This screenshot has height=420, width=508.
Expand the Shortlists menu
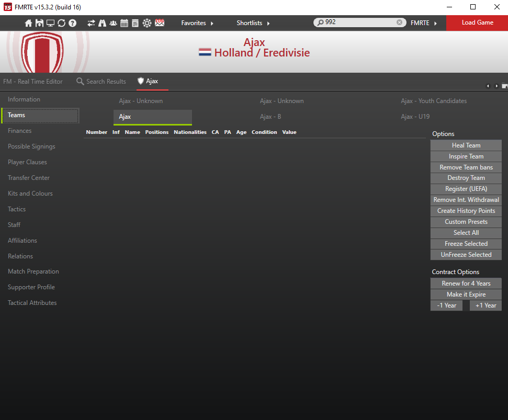click(x=253, y=23)
